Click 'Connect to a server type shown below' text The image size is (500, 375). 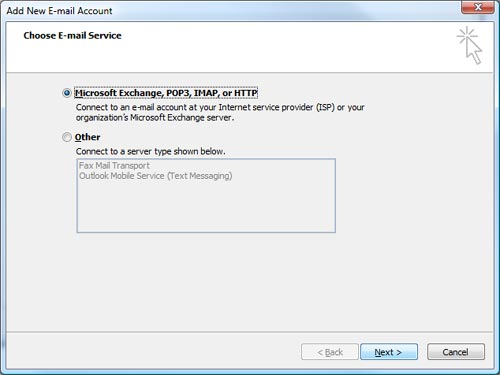pyautogui.click(x=150, y=151)
